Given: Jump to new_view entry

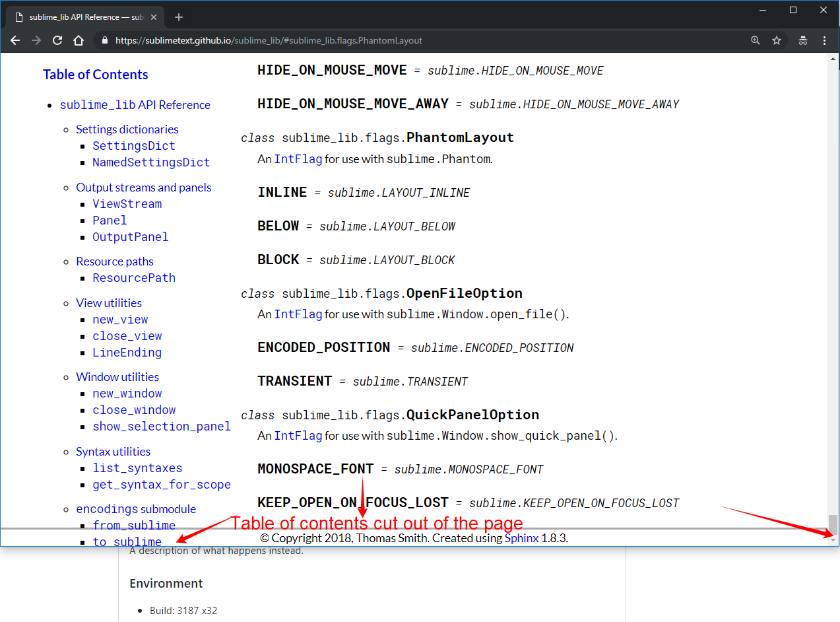Looking at the screenshot, I should pyautogui.click(x=120, y=320).
